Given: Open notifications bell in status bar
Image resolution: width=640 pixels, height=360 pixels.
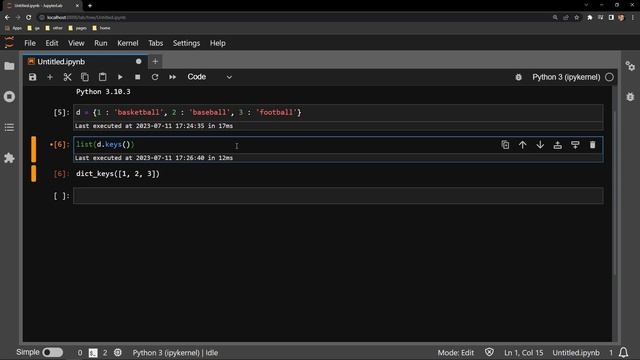Looking at the screenshot, I should tap(623, 352).
